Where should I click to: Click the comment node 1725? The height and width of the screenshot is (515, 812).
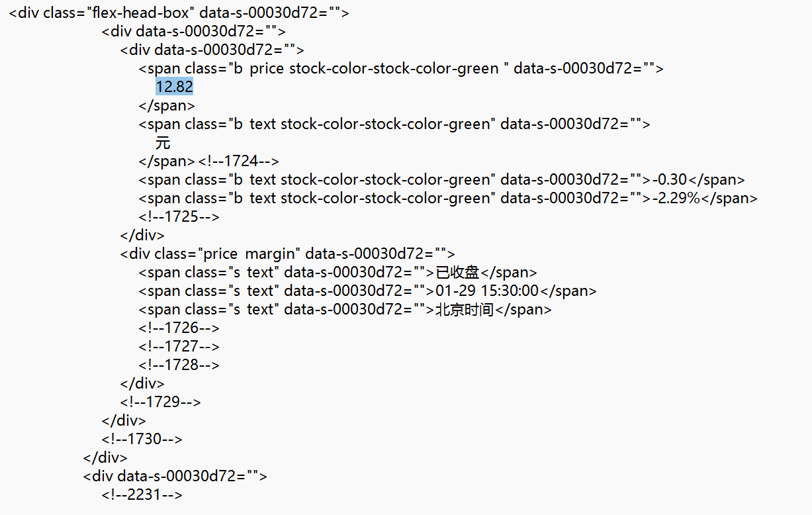(x=179, y=216)
